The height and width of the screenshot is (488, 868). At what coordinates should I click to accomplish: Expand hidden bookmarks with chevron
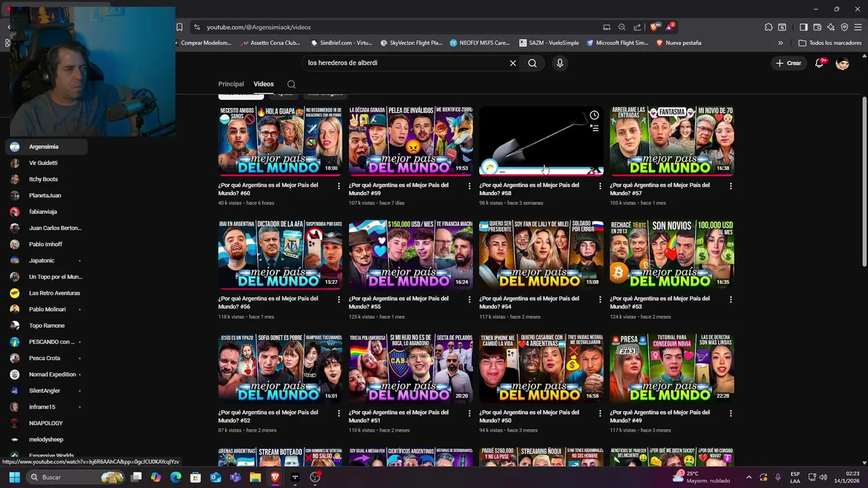click(781, 43)
